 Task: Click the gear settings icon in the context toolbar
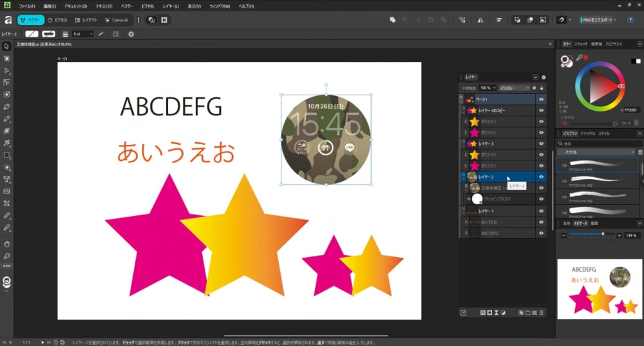131,34
